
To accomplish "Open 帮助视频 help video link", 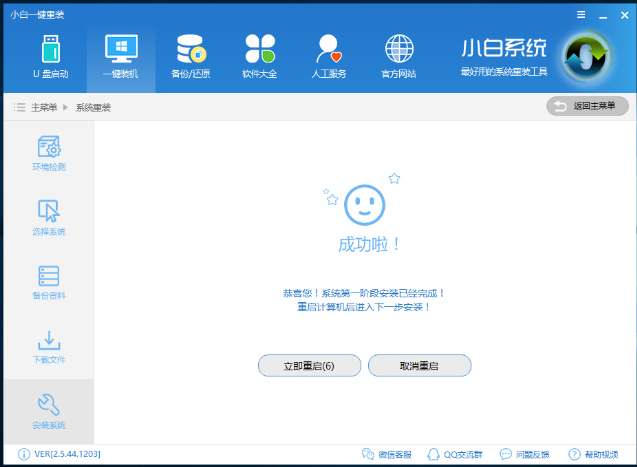I will tap(593, 455).
